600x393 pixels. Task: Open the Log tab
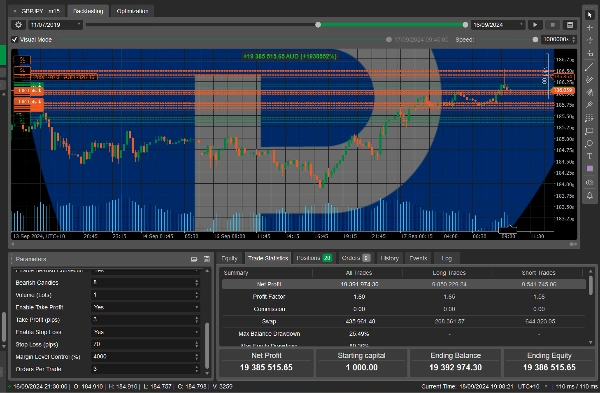[447, 258]
